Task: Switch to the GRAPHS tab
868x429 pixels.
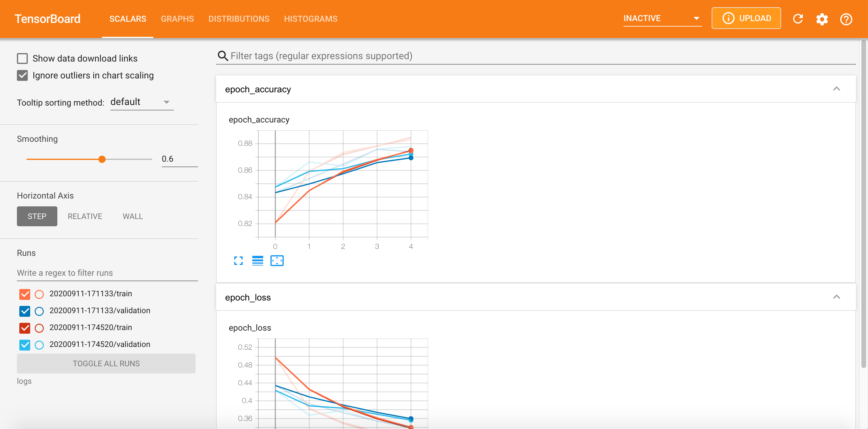Action: click(177, 19)
